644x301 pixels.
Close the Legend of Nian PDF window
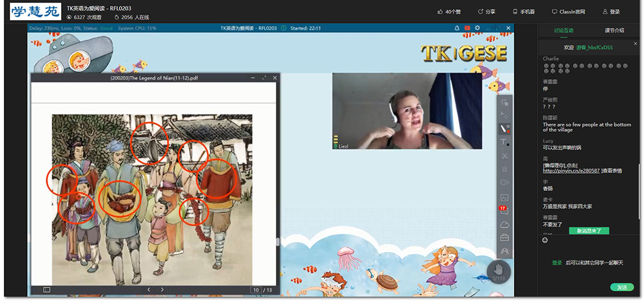[x=275, y=78]
